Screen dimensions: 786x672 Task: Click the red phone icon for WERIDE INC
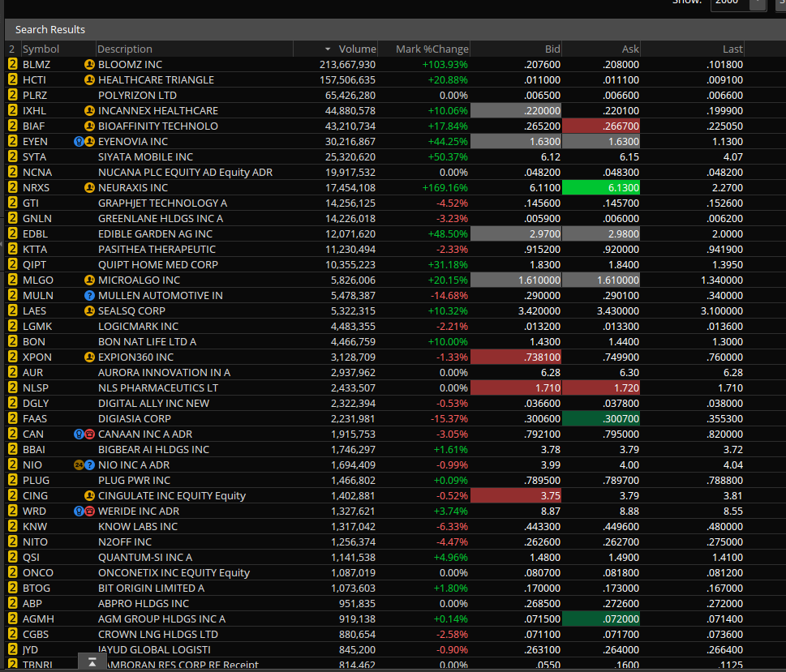(89, 511)
